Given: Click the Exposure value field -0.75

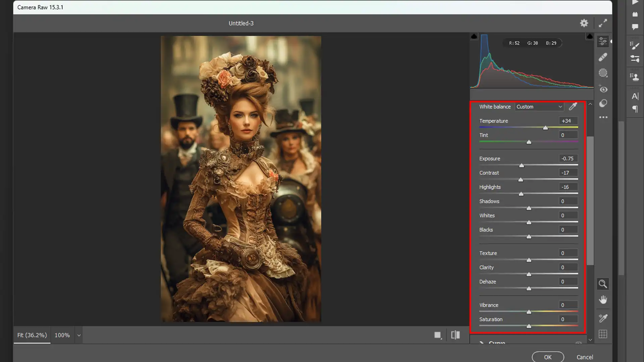Looking at the screenshot, I should pos(568,159).
